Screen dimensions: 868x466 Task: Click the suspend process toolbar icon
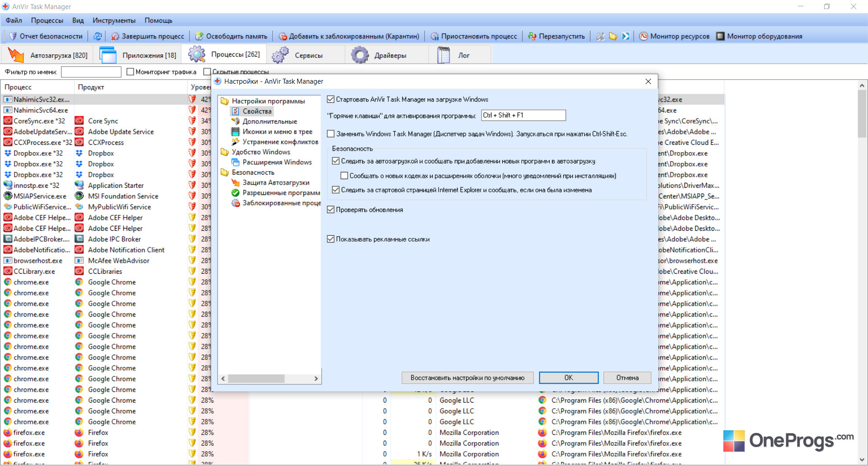pyautogui.click(x=434, y=36)
